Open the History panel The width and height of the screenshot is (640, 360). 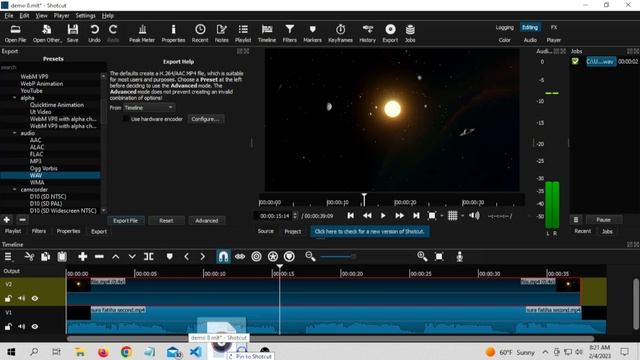[x=367, y=33]
